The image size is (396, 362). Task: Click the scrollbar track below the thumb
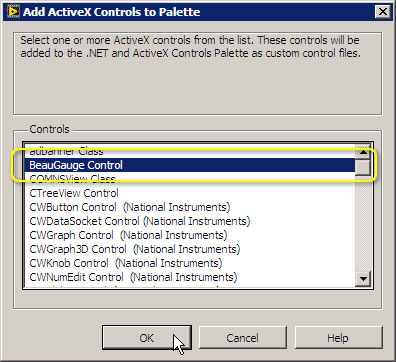pos(363,223)
